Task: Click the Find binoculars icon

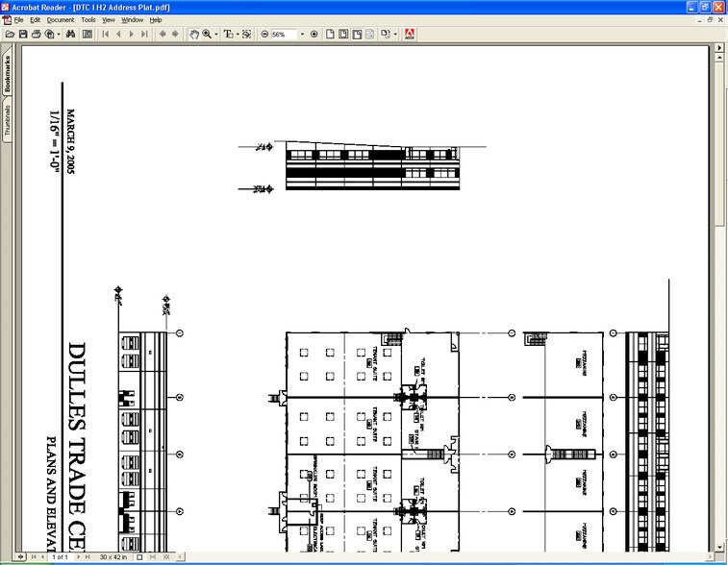Action: (70, 34)
